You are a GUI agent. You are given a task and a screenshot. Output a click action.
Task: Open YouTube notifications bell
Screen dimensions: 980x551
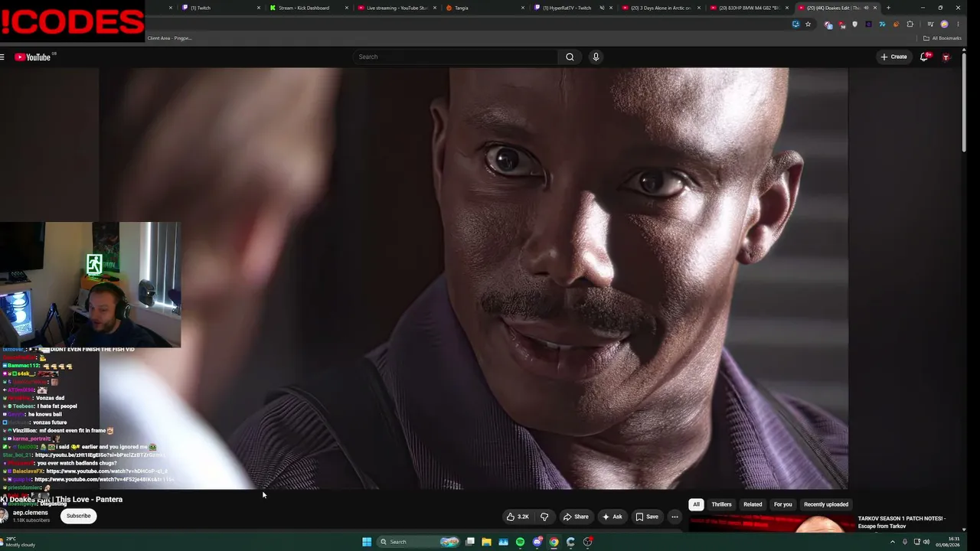[x=924, y=57]
